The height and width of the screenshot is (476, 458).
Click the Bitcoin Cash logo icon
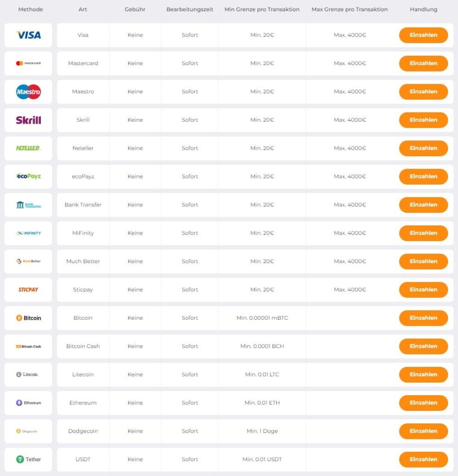tap(28, 346)
